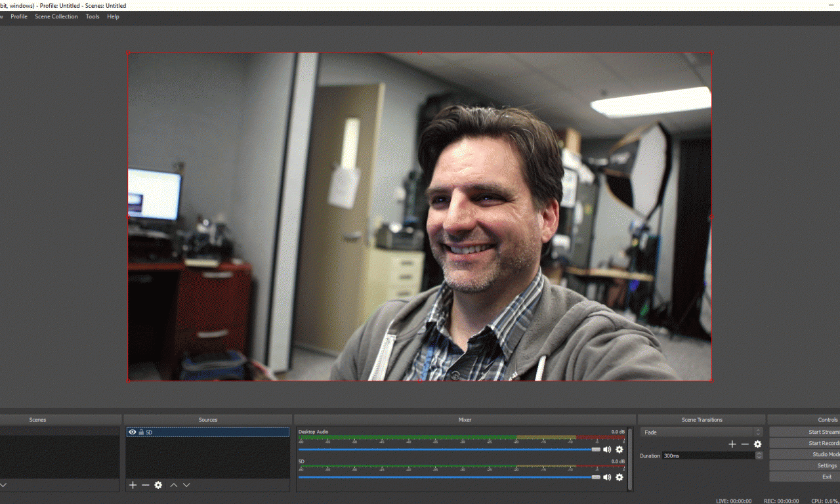
Task: Open the Scene Collection menu
Action: pos(56,16)
